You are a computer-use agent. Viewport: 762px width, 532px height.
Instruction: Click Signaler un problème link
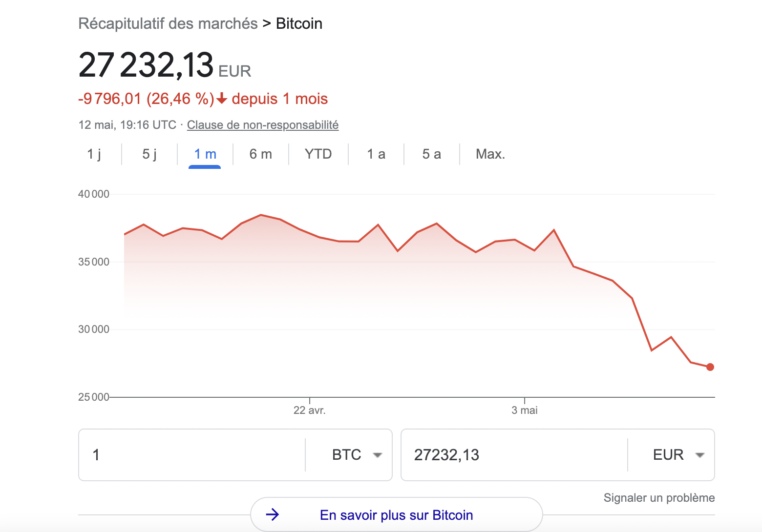click(x=659, y=498)
